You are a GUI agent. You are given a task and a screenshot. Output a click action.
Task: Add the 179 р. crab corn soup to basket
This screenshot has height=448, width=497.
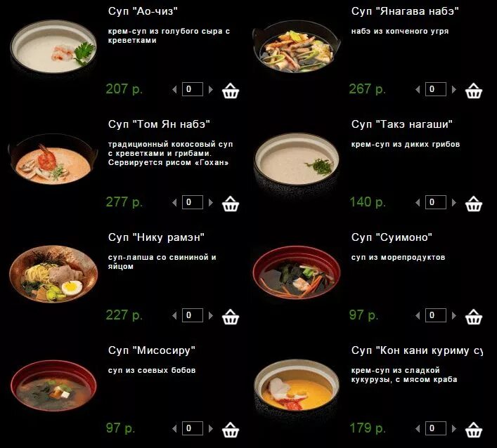(474, 430)
